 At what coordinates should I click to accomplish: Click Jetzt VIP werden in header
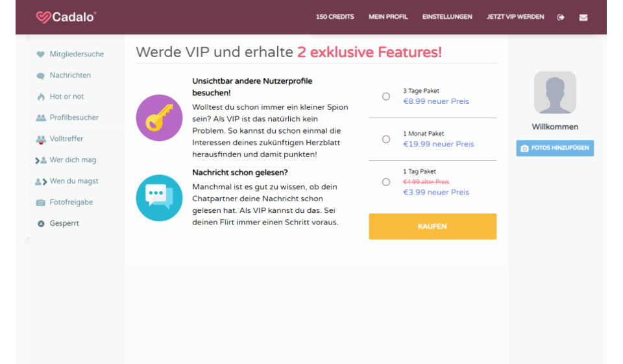tap(515, 17)
